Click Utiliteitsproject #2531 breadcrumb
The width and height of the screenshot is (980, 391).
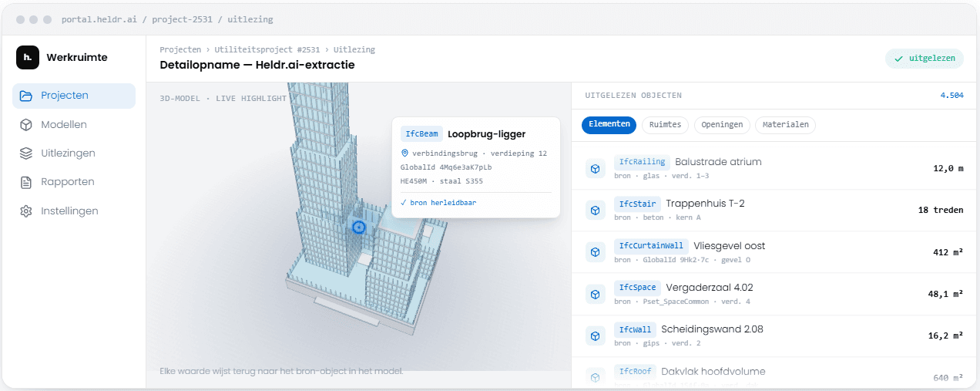[267, 49]
